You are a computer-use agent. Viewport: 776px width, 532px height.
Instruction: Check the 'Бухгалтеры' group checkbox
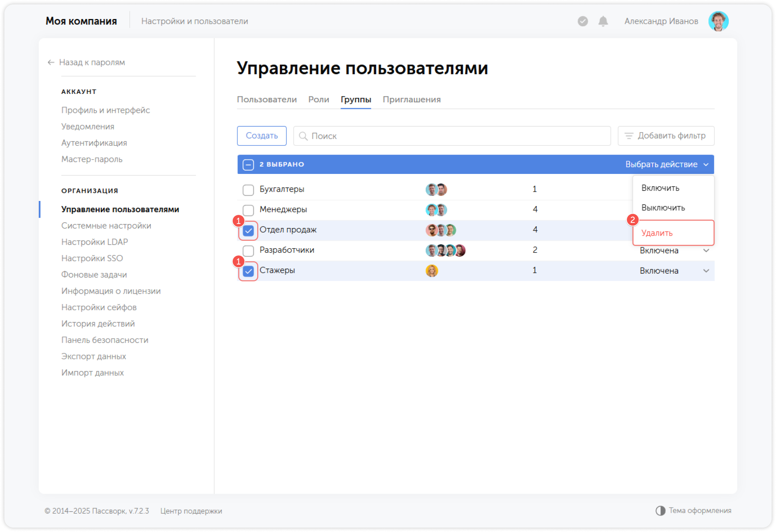(x=248, y=190)
